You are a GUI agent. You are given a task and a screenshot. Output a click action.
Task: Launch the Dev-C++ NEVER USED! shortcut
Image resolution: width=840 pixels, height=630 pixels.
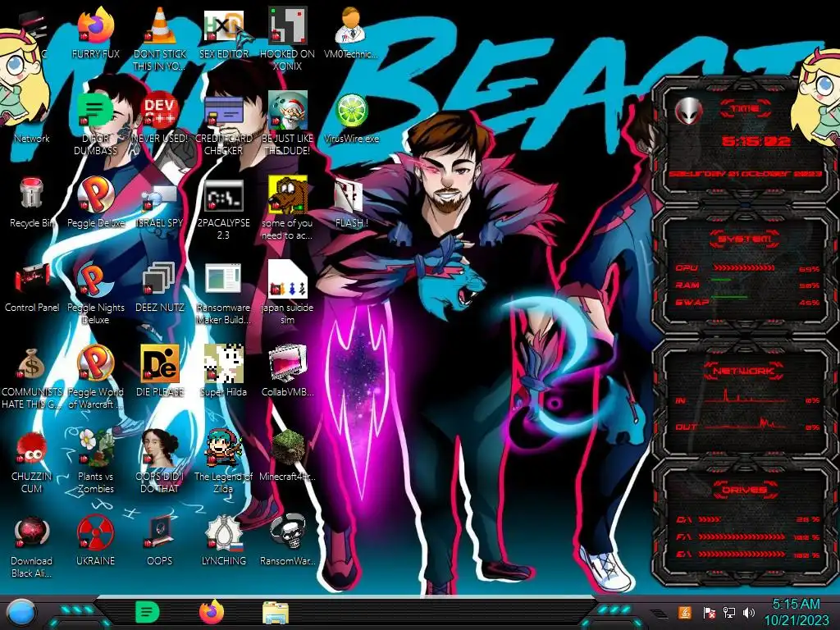[160, 111]
